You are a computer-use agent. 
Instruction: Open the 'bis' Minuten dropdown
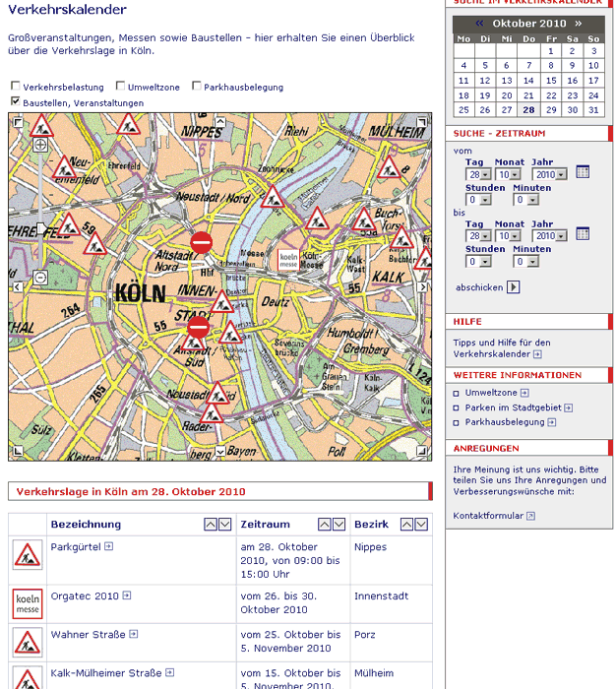(x=525, y=262)
